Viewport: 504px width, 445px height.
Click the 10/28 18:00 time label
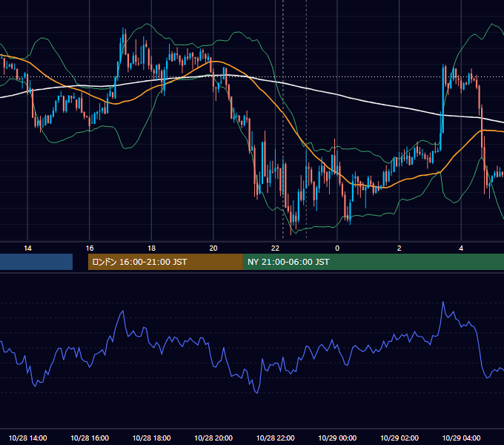coord(151,438)
